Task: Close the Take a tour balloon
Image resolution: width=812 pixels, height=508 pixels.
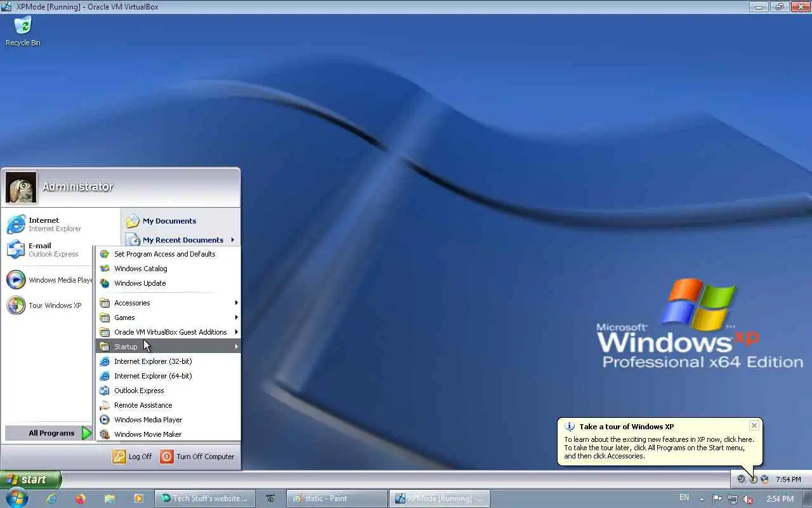Action: tap(754, 425)
